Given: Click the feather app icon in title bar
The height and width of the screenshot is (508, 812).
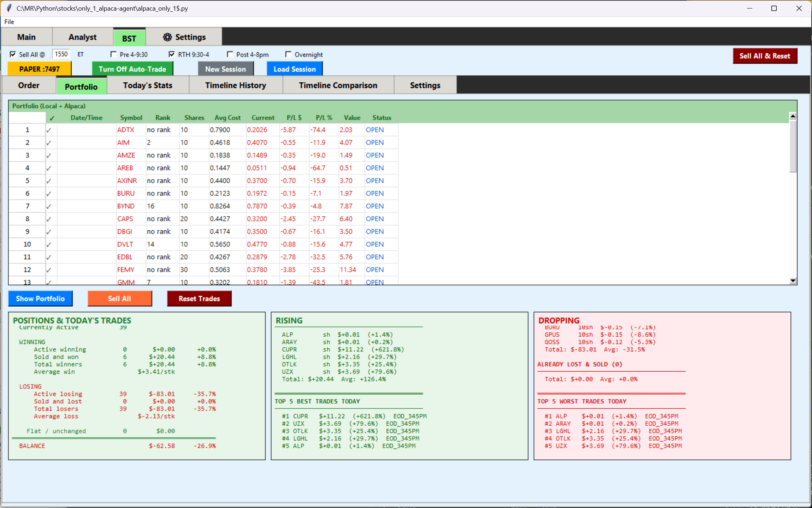Looking at the screenshot, I should coord(9,8).
